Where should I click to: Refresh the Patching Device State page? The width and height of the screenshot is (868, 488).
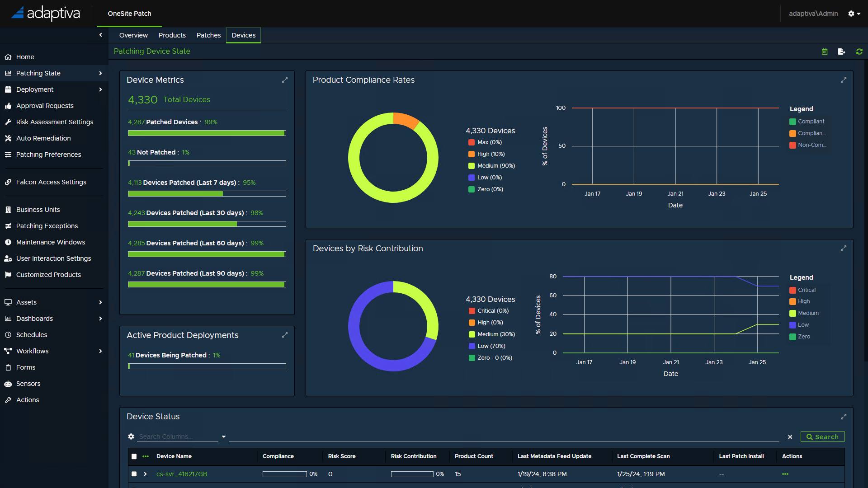859,52
